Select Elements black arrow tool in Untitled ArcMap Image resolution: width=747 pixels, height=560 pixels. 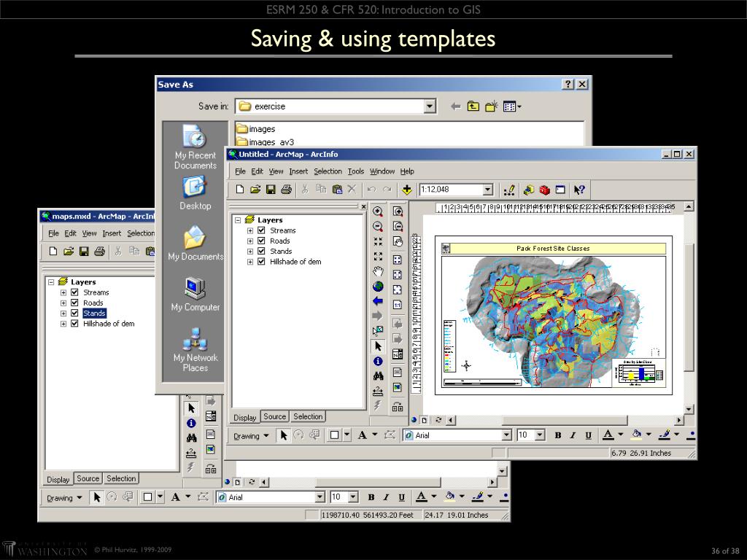[x=378, y=346]
